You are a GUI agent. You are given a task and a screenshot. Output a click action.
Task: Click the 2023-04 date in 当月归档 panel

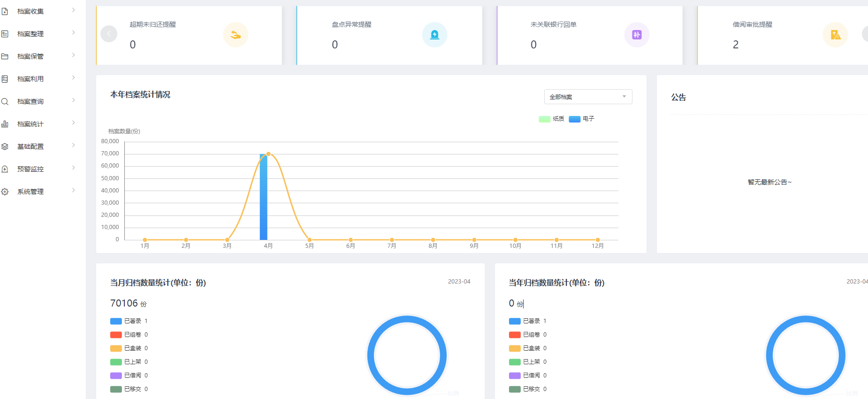459,282
